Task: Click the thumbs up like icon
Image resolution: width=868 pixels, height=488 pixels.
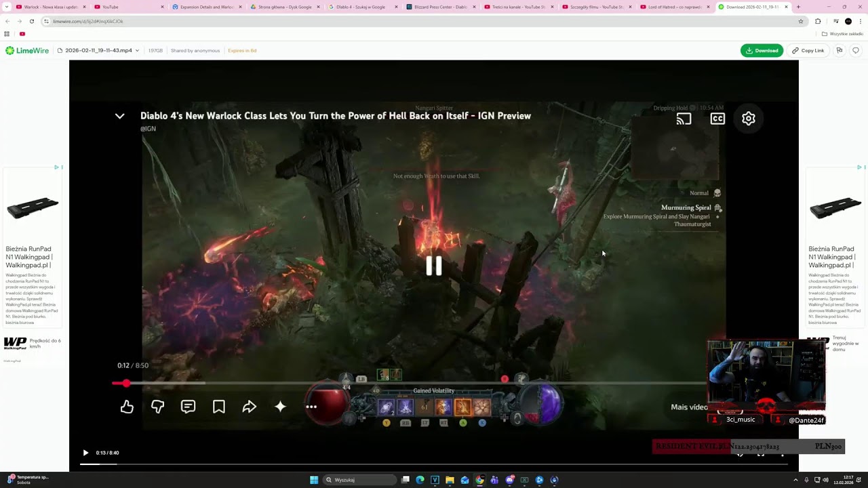Action: [x=127, y=407]
